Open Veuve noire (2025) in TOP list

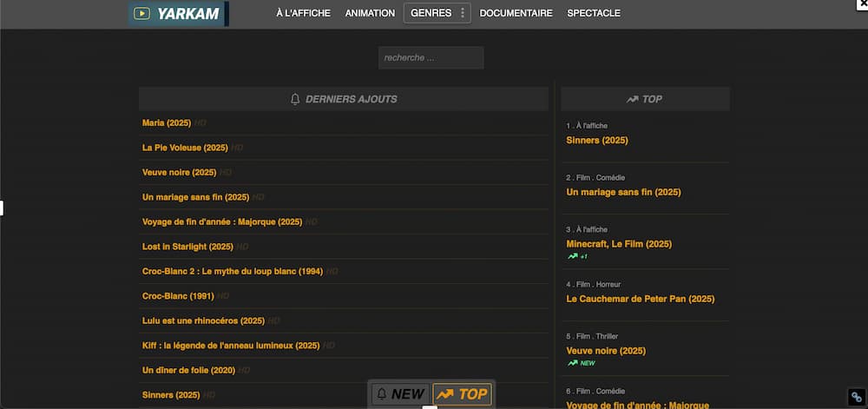pyautogui.click(x=606, y=351)
